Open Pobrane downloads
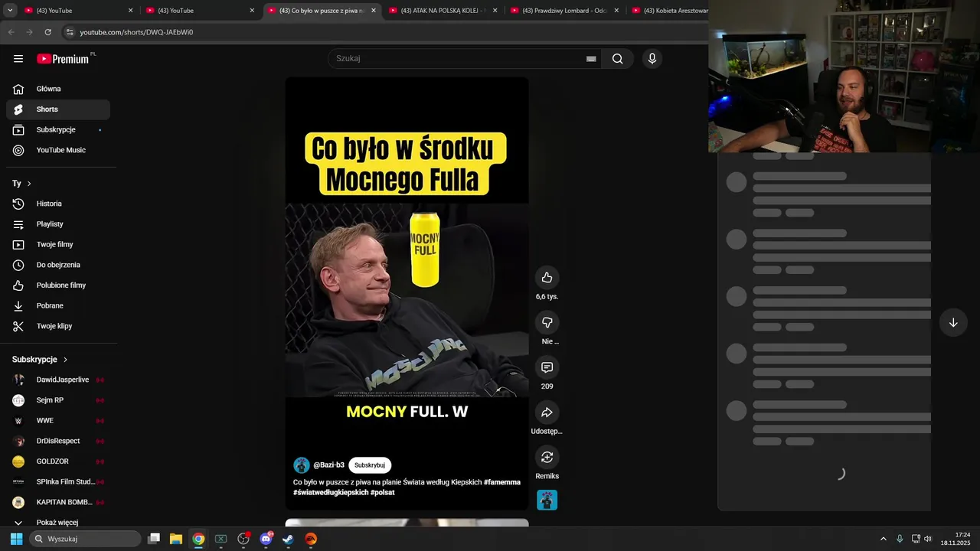This screenshot has height=551, width=980. tap(58, 305)
